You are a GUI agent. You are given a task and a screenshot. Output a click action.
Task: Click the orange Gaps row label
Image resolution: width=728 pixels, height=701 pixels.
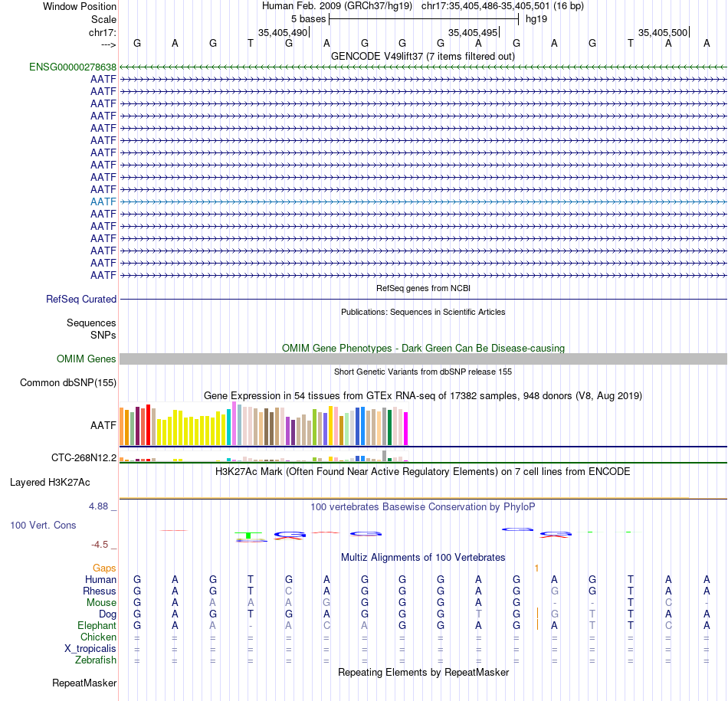click(x=104, y=568)
